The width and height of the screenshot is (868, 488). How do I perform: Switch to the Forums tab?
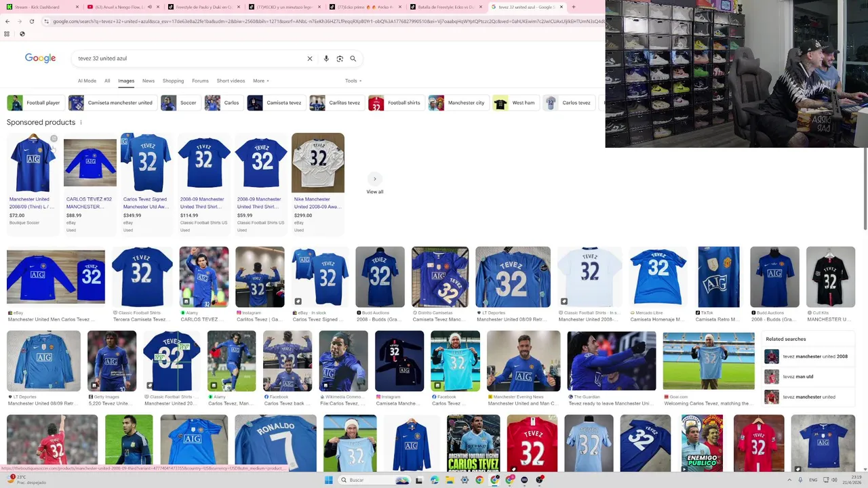tap(200, 81)
